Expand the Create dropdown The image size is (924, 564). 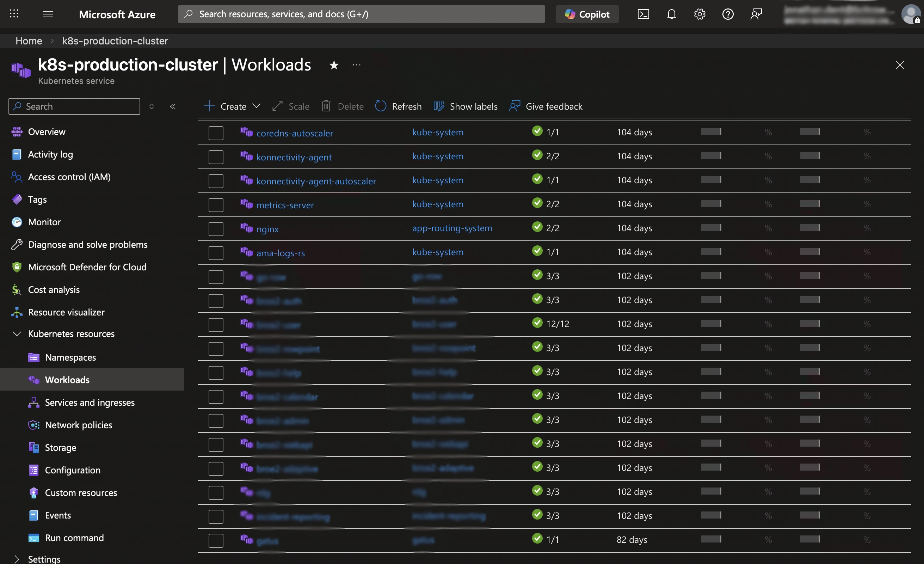(x=257, y=106)
